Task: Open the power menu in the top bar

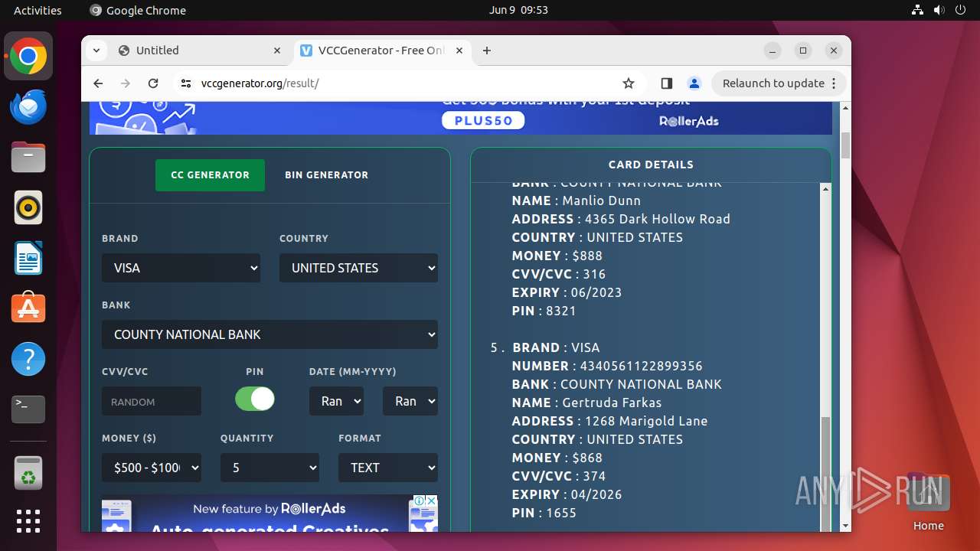Action: pyautogui.click(x=961, y=10)
